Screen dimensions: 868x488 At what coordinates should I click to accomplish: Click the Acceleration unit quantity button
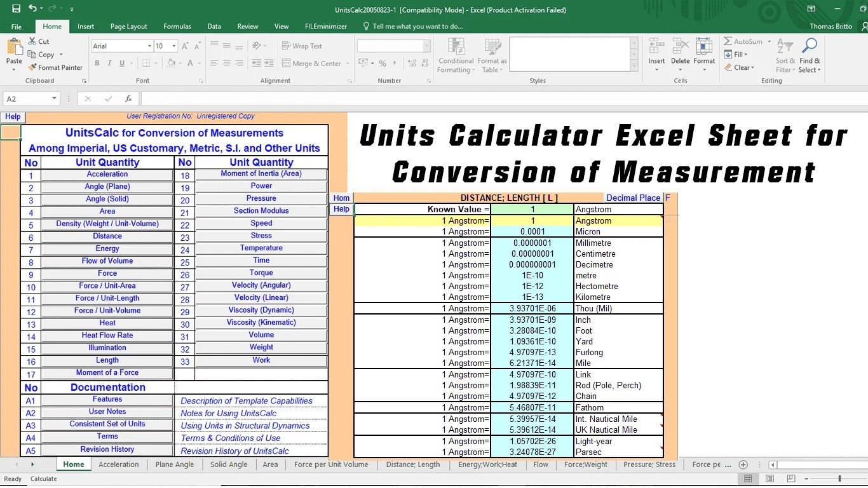[x=107, y=174]
